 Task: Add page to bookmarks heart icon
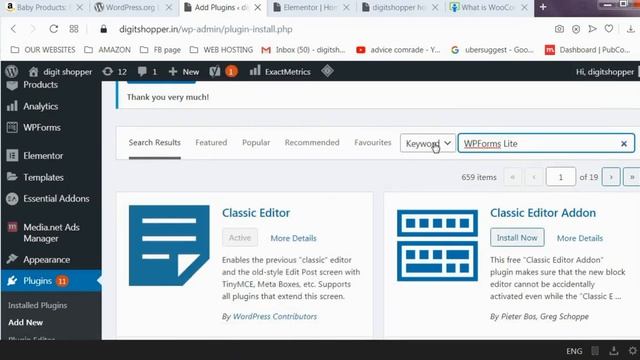[609, 29]
